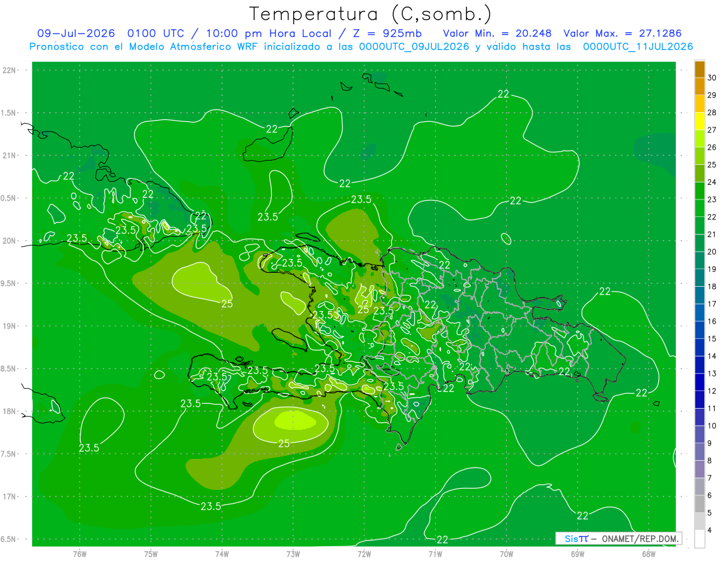728x562 pixels.
Task: Click the "69W" longitude axis label
Action: coord(577,554)
